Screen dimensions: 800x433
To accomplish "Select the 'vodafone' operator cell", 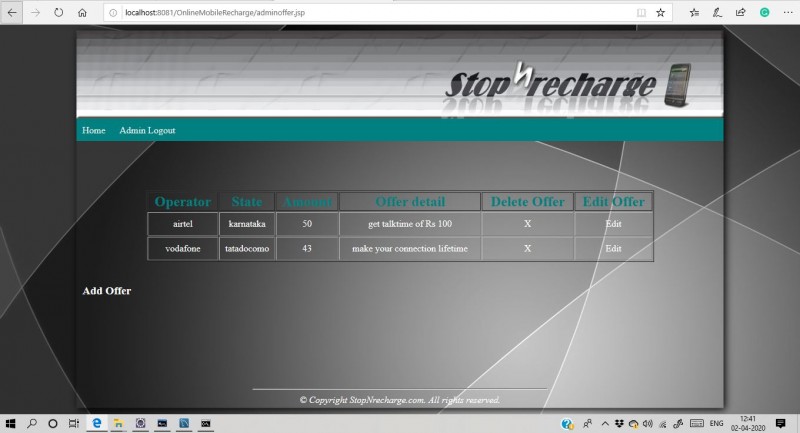I will pyautogui.click(x=183, y=248).
